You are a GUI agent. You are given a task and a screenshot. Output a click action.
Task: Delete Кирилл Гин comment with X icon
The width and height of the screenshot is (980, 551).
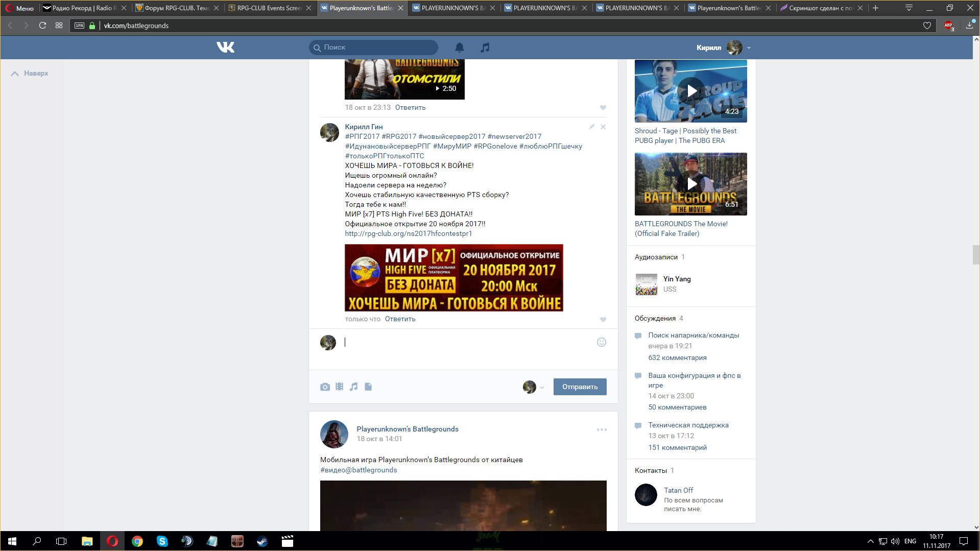[603, 127]
